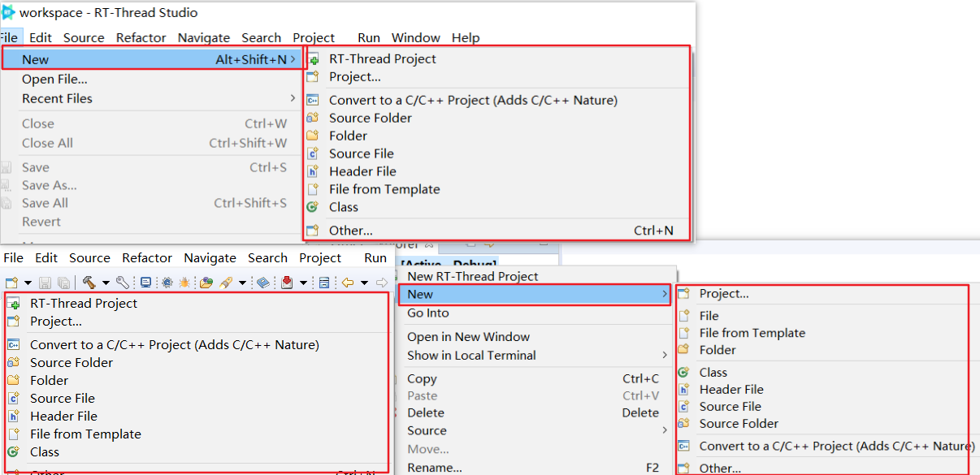Select Go Into from the context menu
The image size is (980, 475).
click(428, 313)
